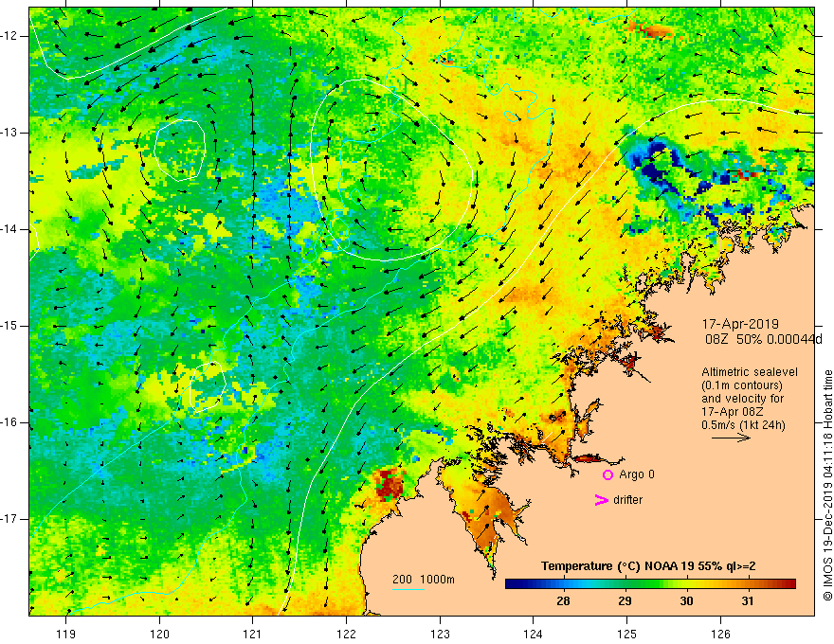Click the longitude label '126'
The image size is (834, 644).
(x=720, y=634)
